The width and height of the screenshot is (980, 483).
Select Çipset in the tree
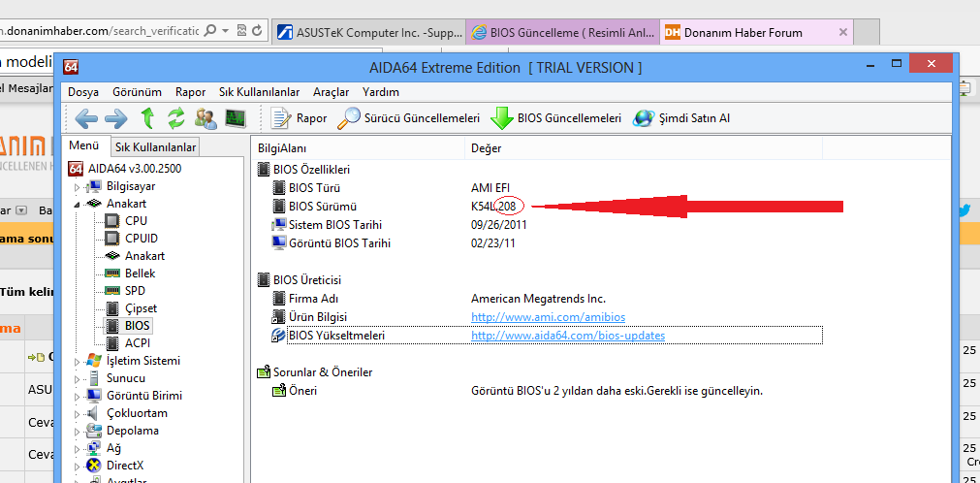[141, 308]
